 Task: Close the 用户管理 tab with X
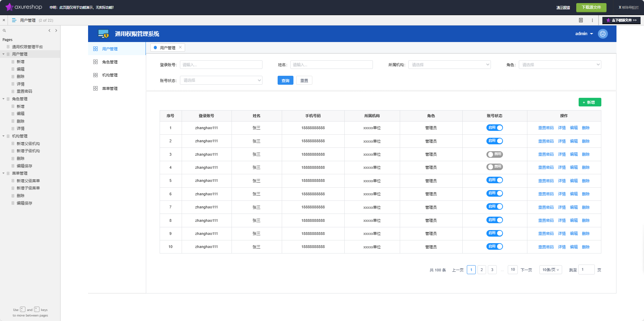pos(180,48)
